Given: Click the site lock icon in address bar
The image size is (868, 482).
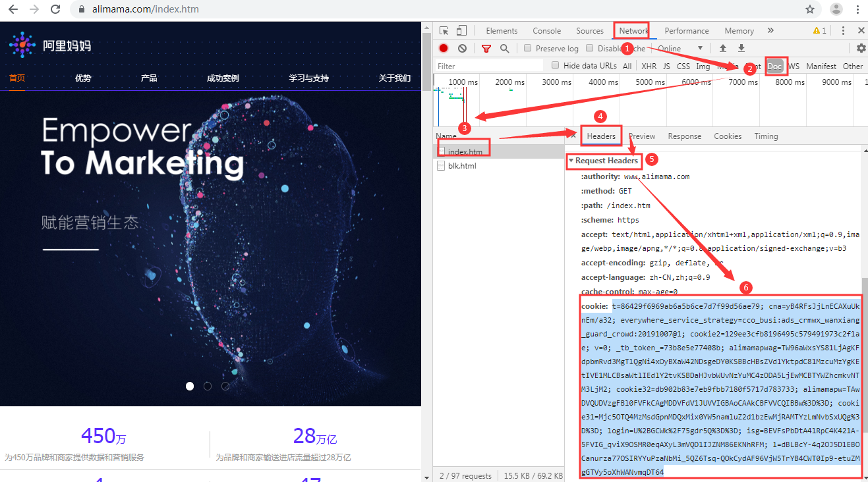Looking at the screenshot, I should (82, 10).
